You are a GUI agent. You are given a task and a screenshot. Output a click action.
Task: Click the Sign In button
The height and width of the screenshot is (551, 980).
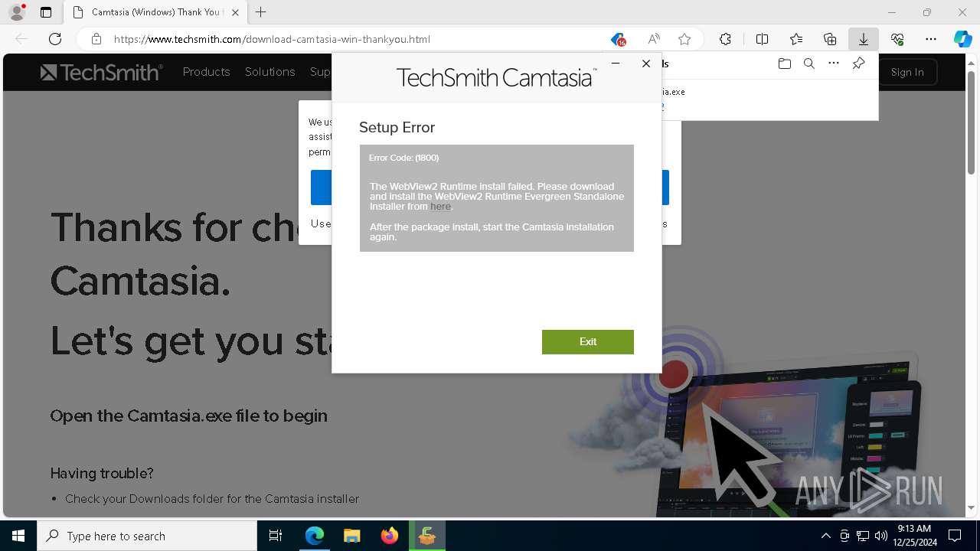click(907, 72)
